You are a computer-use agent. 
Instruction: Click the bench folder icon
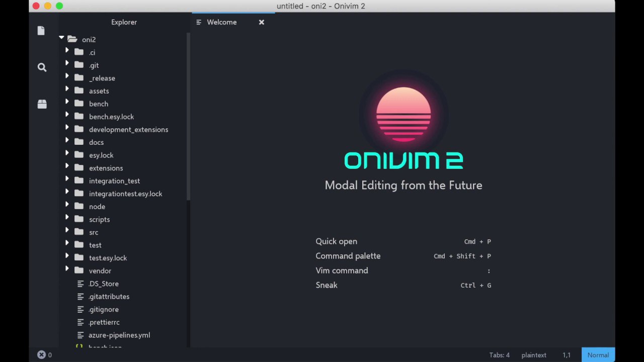[x=79, y=104]
